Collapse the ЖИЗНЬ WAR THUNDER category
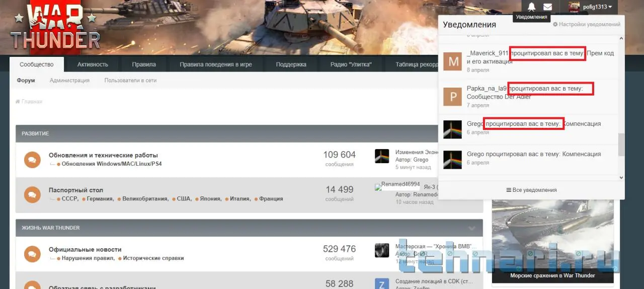This screenshot has width=644, height=289. (471, 228)
